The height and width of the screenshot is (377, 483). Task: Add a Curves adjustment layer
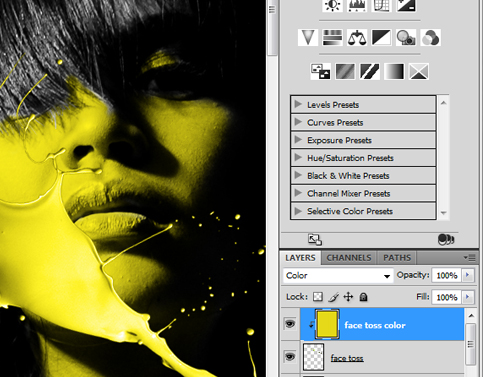(381, 5)
